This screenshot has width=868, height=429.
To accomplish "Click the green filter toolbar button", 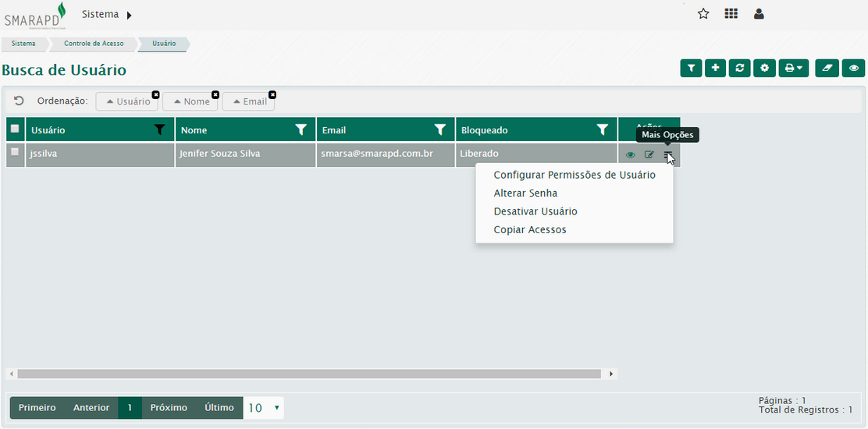I will [691, 69].
